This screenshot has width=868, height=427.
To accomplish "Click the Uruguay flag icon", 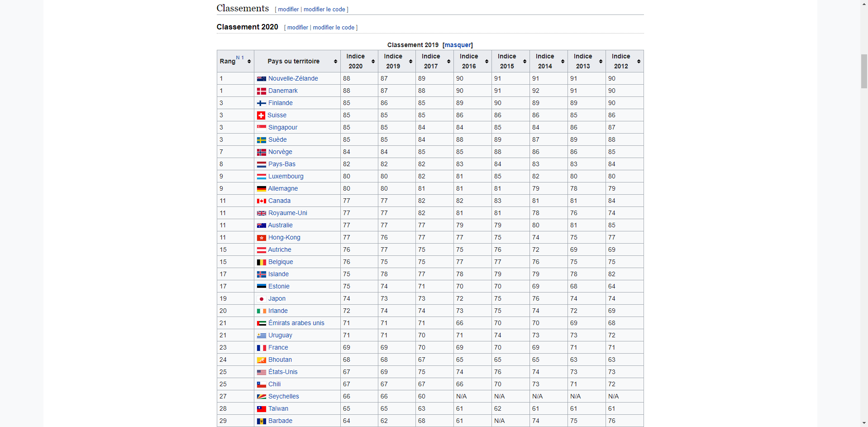I will coord(261,336).
